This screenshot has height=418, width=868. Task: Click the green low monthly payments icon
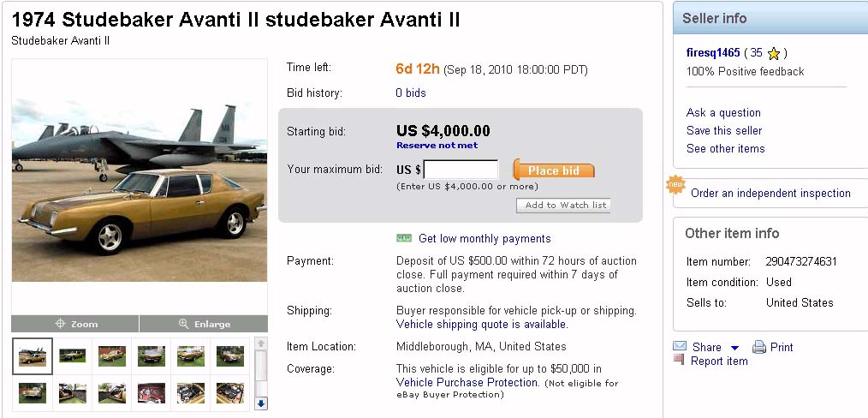(x=404, y=238)
